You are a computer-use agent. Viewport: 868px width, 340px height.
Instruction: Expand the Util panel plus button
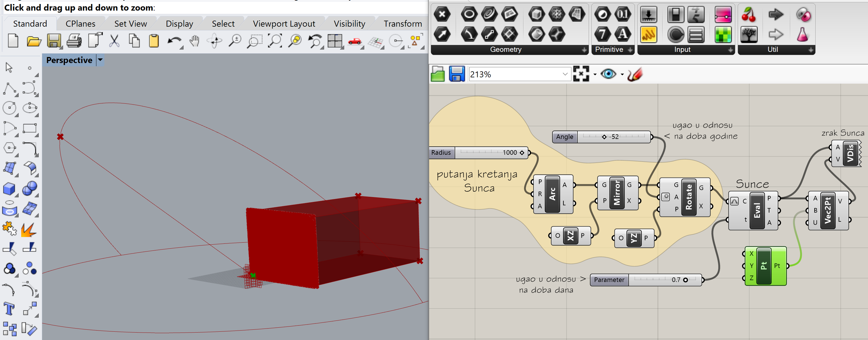pos(811,50)
